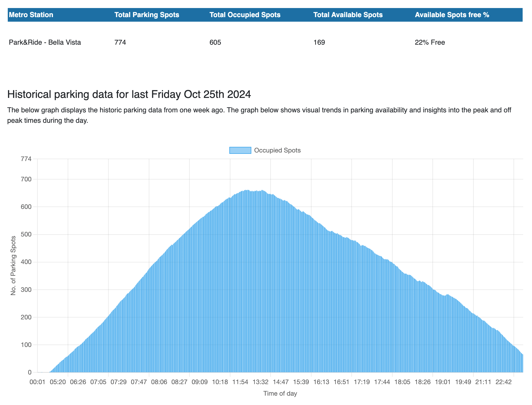The height and width of the screenshot is (405, 532).
Task: Click the 16:51 time axis label
Action: [x=341, y=382]
